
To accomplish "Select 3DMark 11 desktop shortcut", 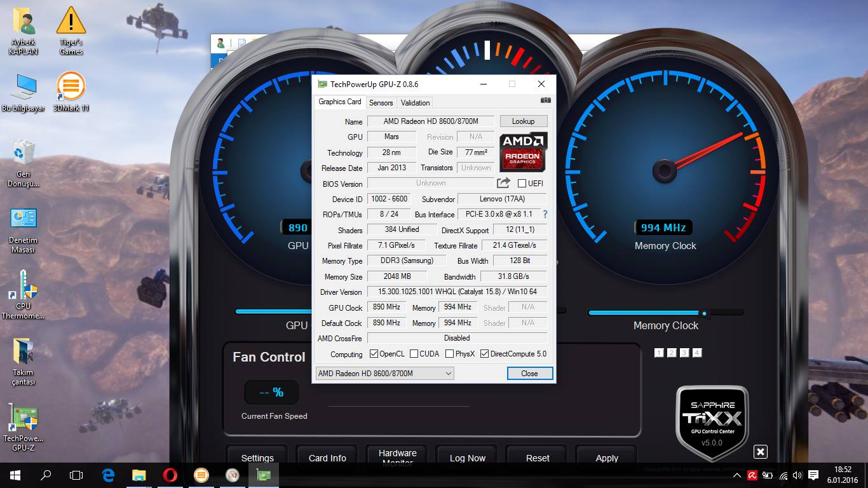I will point(71,92).
